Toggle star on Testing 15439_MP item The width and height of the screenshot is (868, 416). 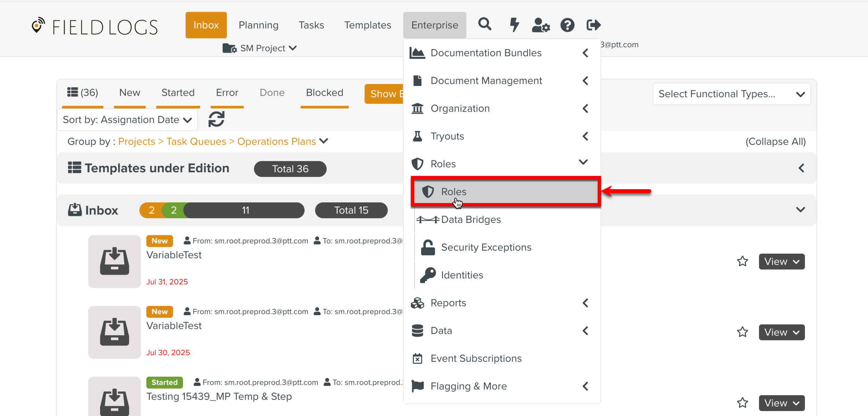pos(742,403)
